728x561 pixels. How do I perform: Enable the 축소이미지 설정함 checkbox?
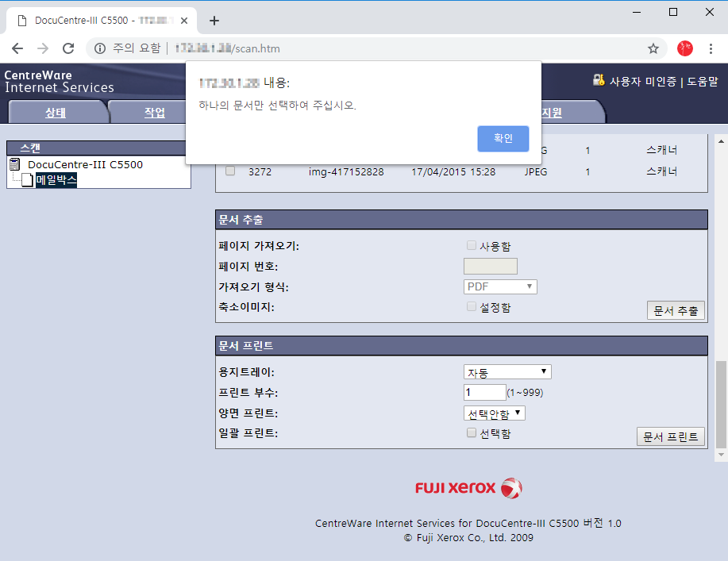(472, 306)
